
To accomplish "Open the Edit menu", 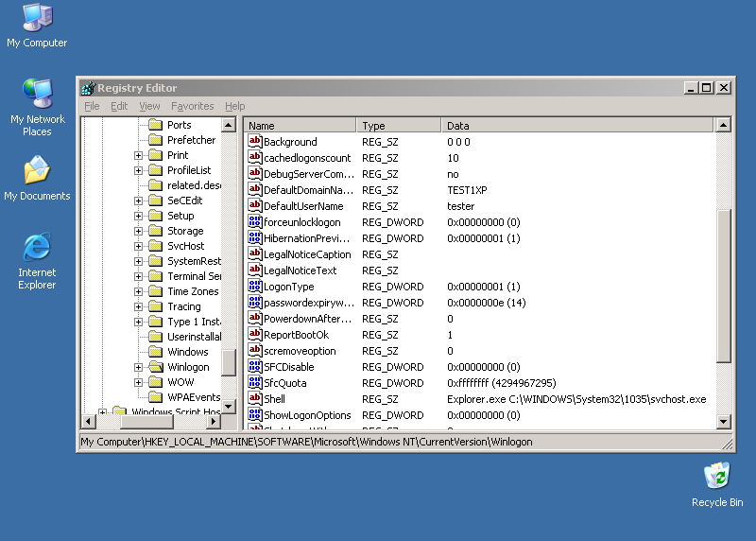I will (119, 106).
